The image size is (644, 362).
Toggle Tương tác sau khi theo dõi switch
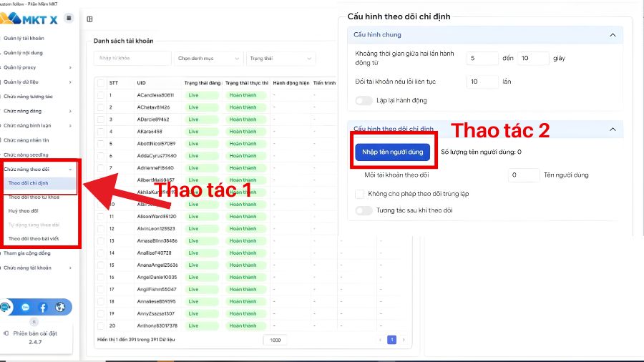(364, 210)
